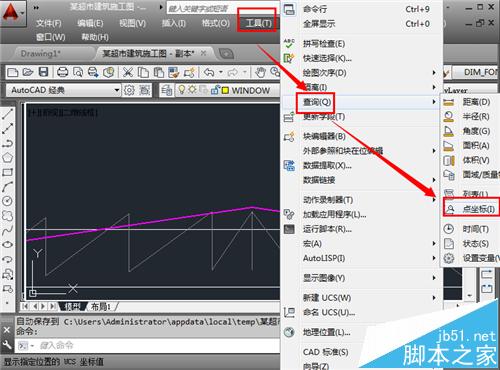
Task: Click the Undo arrow icon
Action: [x=209, y=72]
